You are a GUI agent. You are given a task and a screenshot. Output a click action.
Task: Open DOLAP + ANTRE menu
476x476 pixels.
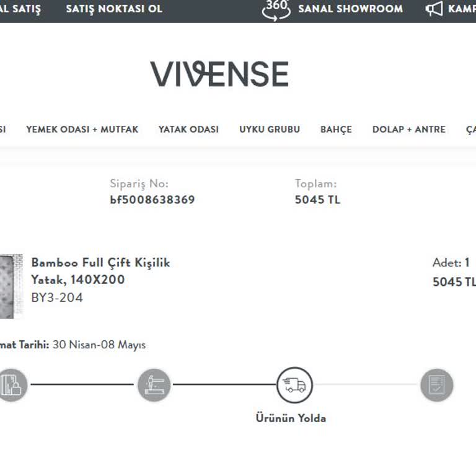pyautogui.click(x=409, y=130)
